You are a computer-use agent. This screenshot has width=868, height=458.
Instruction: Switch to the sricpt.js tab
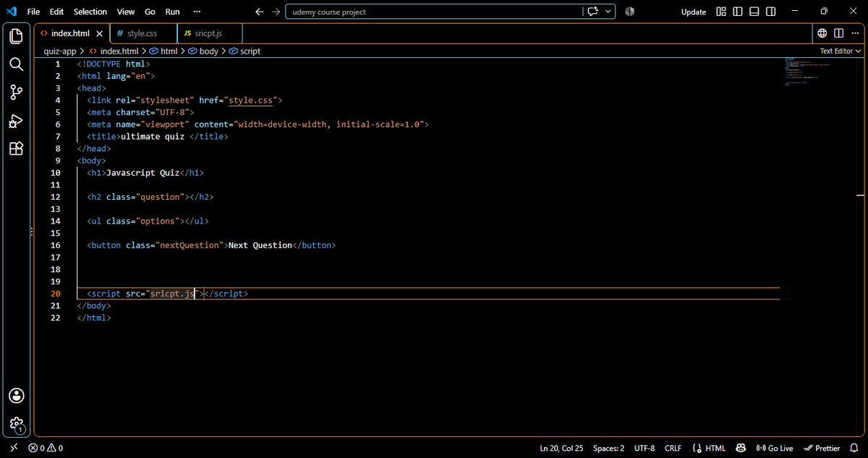[x=210, y=33]
